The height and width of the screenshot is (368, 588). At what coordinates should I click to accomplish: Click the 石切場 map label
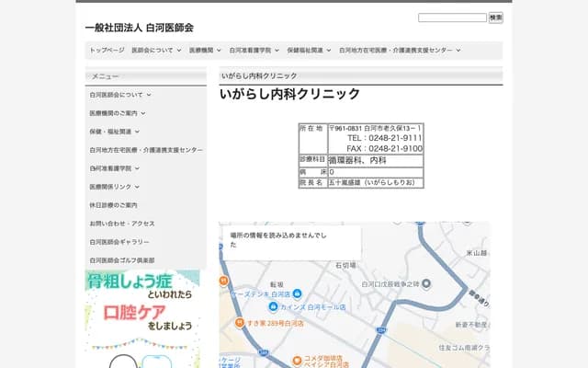coord(345,266)
